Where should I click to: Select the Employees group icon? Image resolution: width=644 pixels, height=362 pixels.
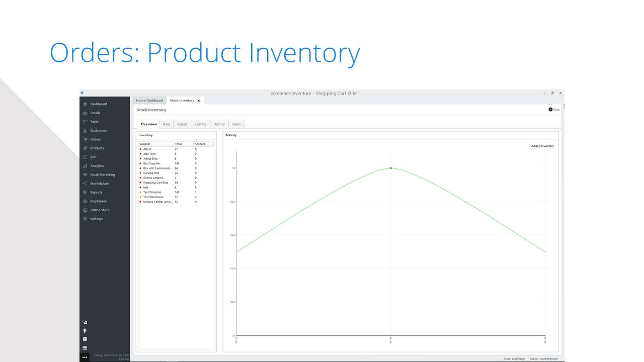(85, 201)
